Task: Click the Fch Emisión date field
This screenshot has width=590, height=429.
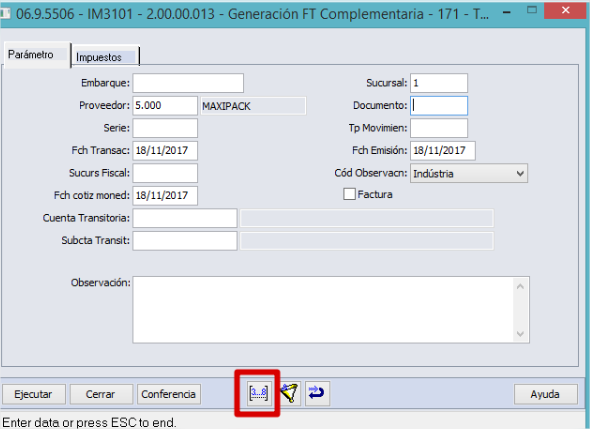Action: point(443,151)
